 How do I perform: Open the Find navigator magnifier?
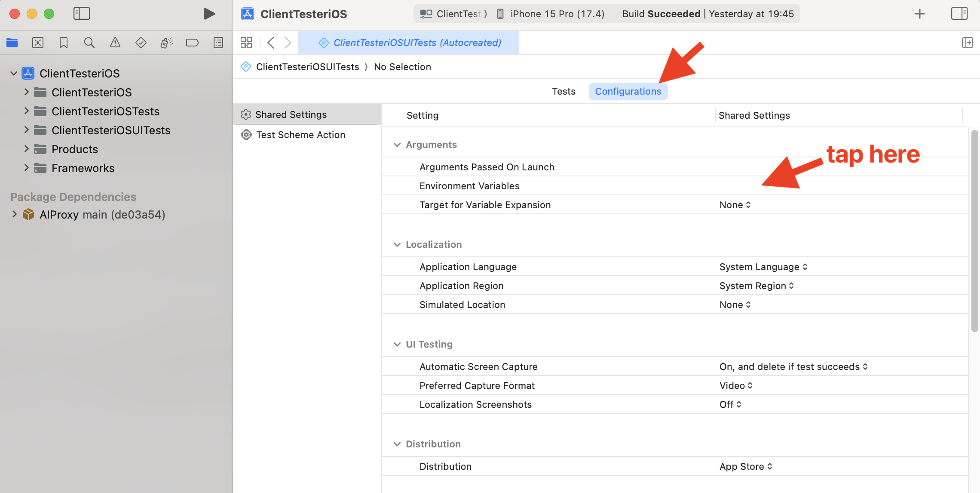tap(89, 43)
